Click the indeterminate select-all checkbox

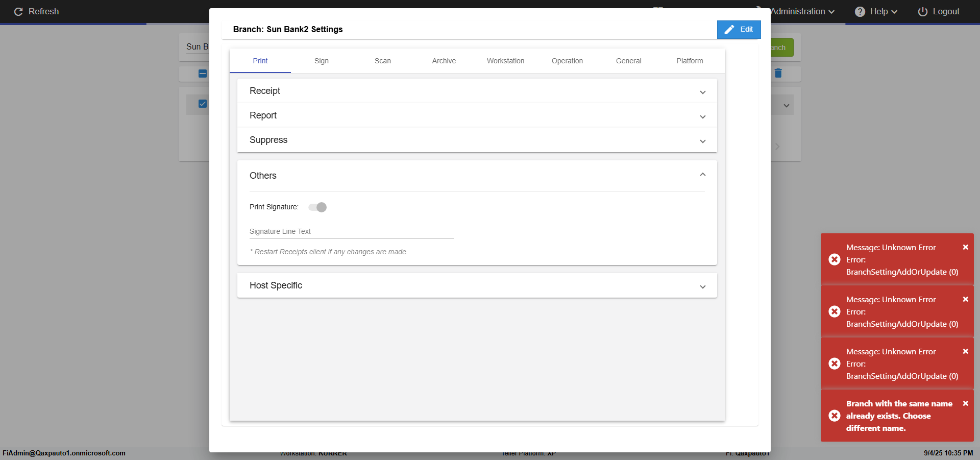[x=203, y=74]
